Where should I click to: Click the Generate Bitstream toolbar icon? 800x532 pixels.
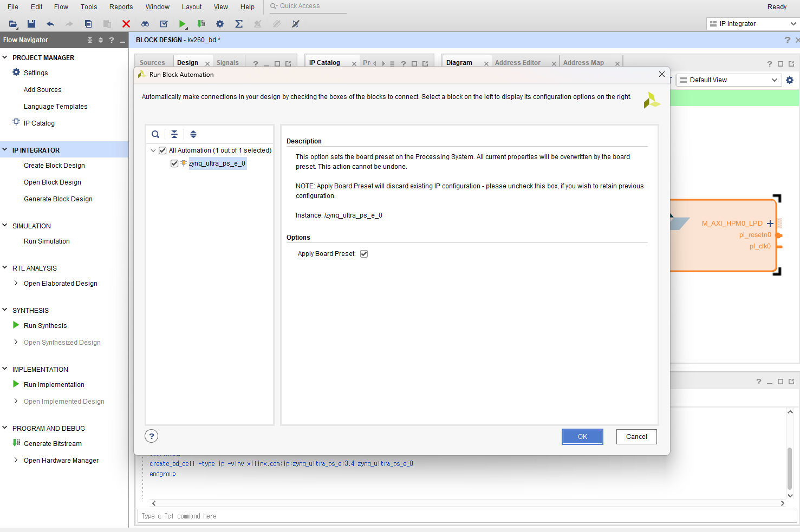[x=201, y=24]
